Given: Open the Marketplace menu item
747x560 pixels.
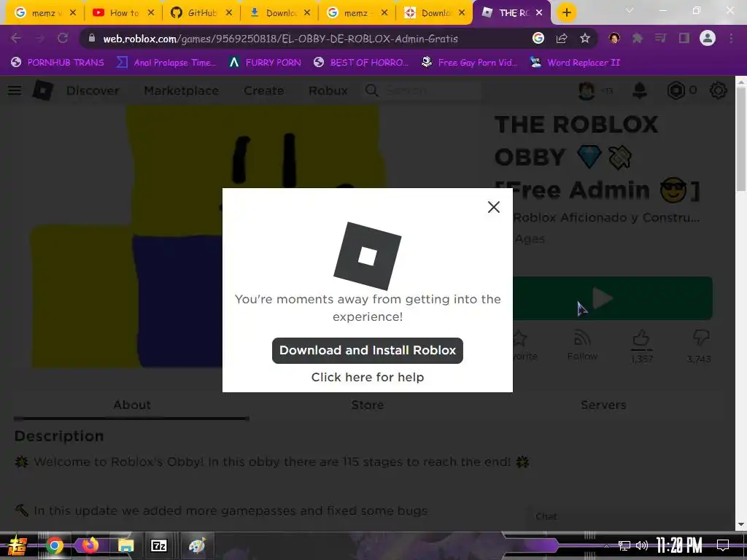Looking at the screenshot, I should coord(182,90).
